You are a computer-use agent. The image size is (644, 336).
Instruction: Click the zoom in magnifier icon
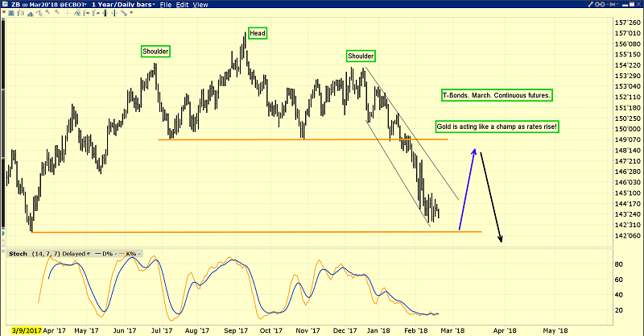47,12
